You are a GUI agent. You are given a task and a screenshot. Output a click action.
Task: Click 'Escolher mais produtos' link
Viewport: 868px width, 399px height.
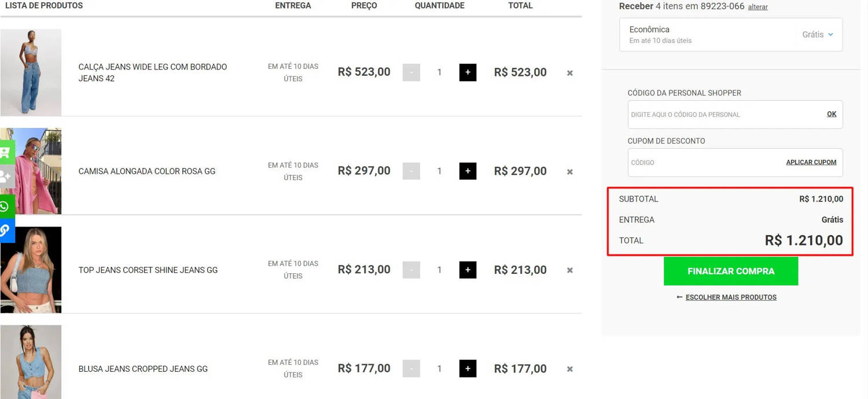(730, 297)
